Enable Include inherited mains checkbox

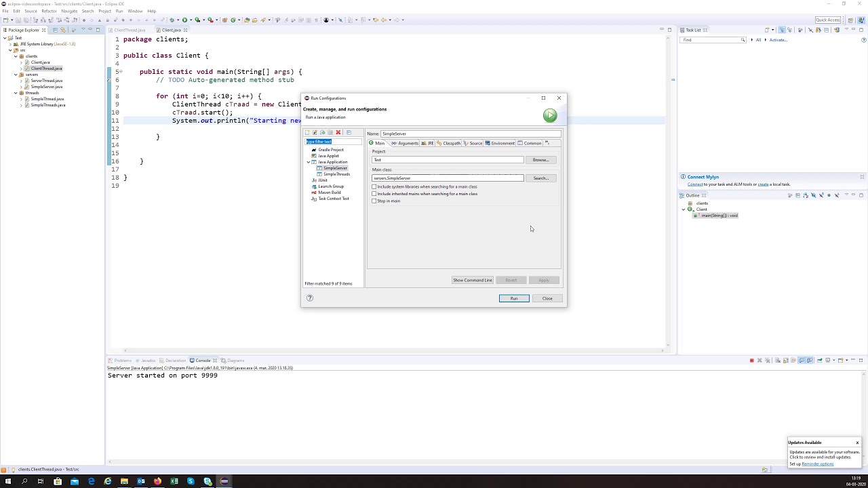click(374, 194)
